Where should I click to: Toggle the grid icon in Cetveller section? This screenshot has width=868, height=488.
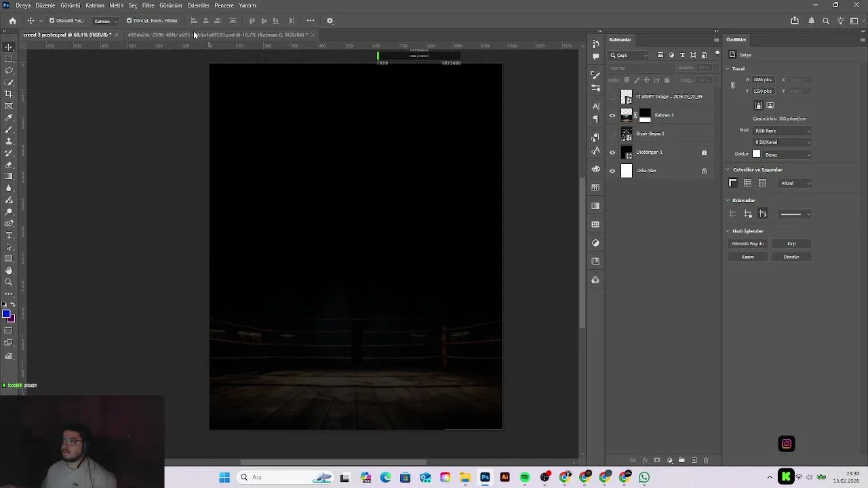tap(747, 184)
